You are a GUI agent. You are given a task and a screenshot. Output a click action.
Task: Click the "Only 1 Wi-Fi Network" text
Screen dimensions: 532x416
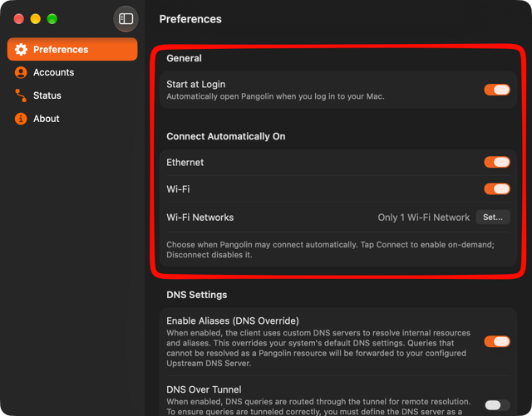click(x=424, y=218)
